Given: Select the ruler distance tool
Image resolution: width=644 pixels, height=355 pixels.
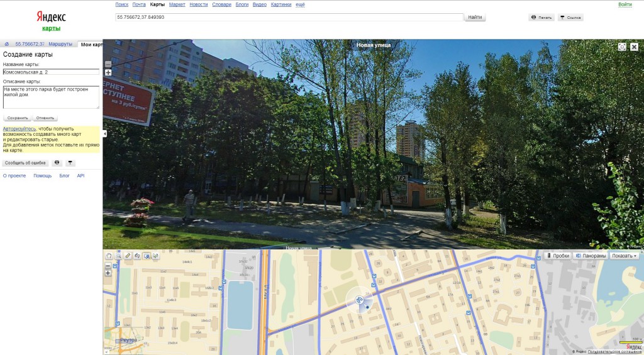Looking at the screenshot, I should (128, 256).
